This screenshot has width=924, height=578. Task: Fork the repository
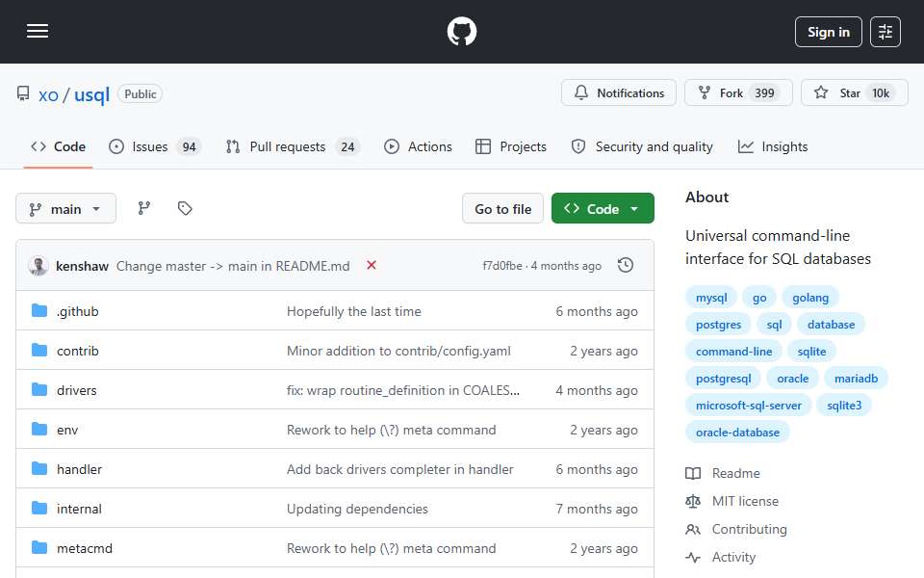click(738, 92)
